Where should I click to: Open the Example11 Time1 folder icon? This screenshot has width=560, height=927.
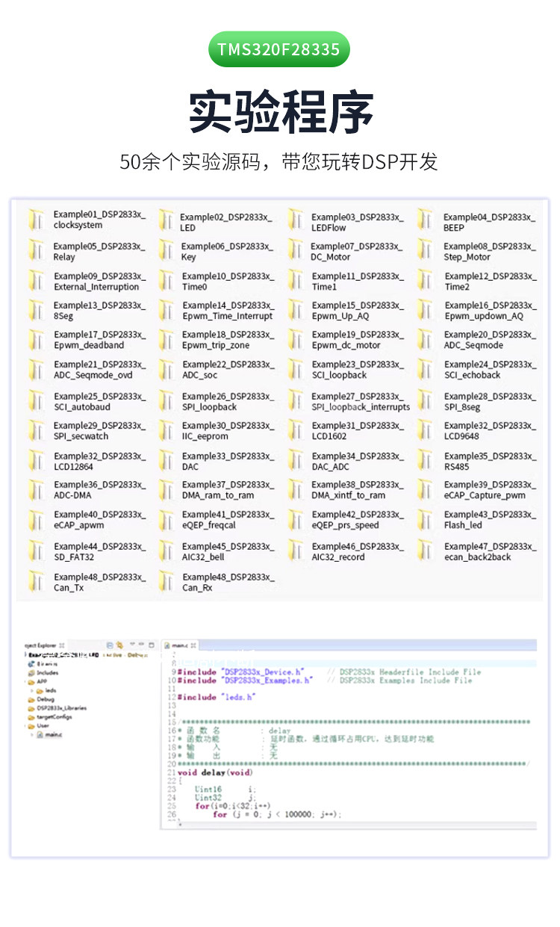point(295,280)
